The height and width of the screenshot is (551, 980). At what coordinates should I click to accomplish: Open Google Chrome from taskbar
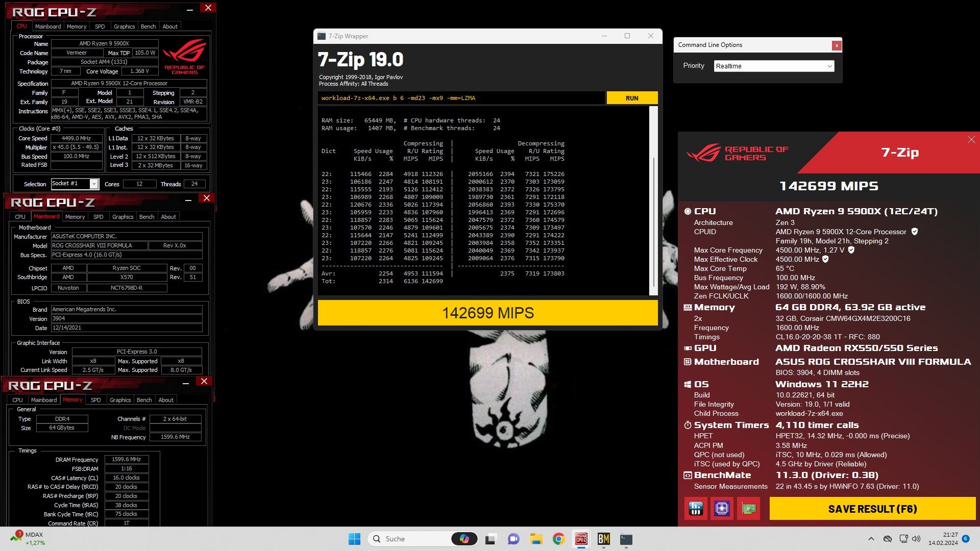(x=558, y=539)
